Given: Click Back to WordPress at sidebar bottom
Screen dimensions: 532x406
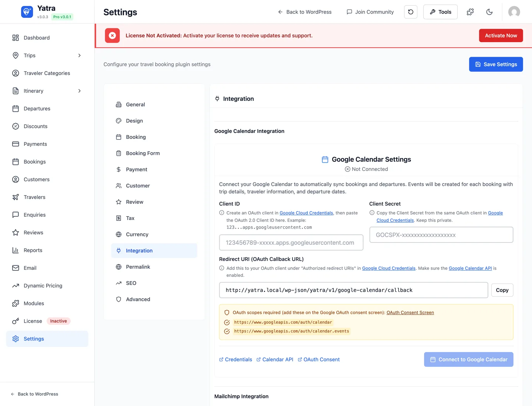Looking at the screenshot, I should 34,394.
